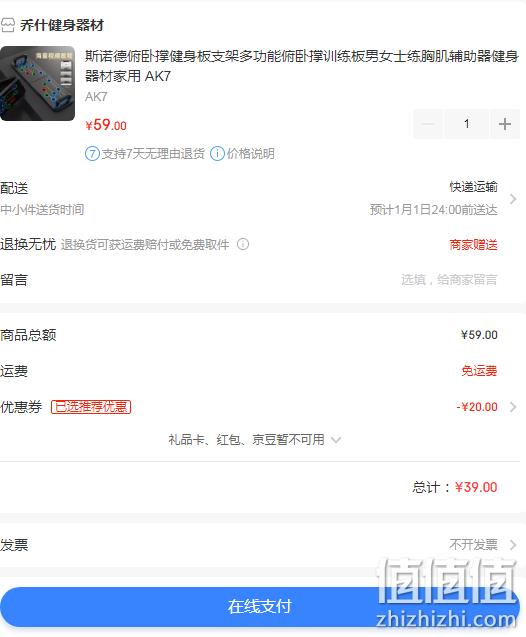Open the 乔什健身器材 store icon
526x637 pixels.
(x=8, y=25)
